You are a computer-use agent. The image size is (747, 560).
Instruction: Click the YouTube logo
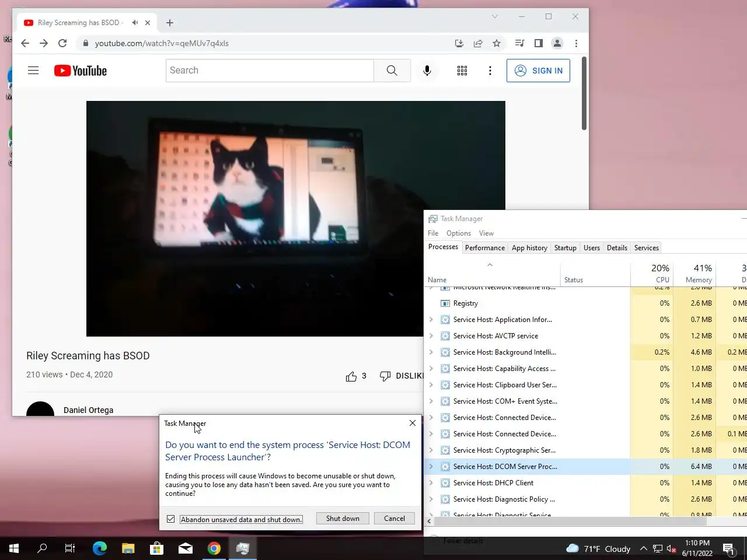coord(81,71)
